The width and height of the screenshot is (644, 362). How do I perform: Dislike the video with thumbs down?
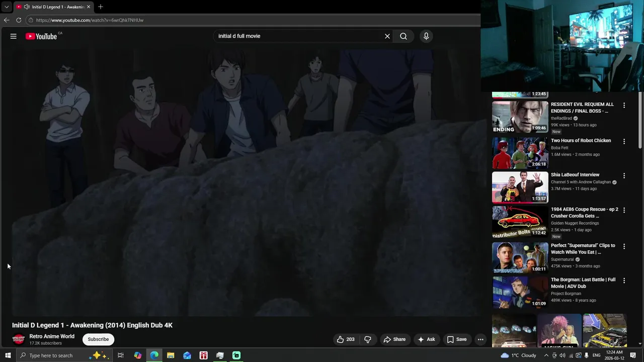(368, 339)
